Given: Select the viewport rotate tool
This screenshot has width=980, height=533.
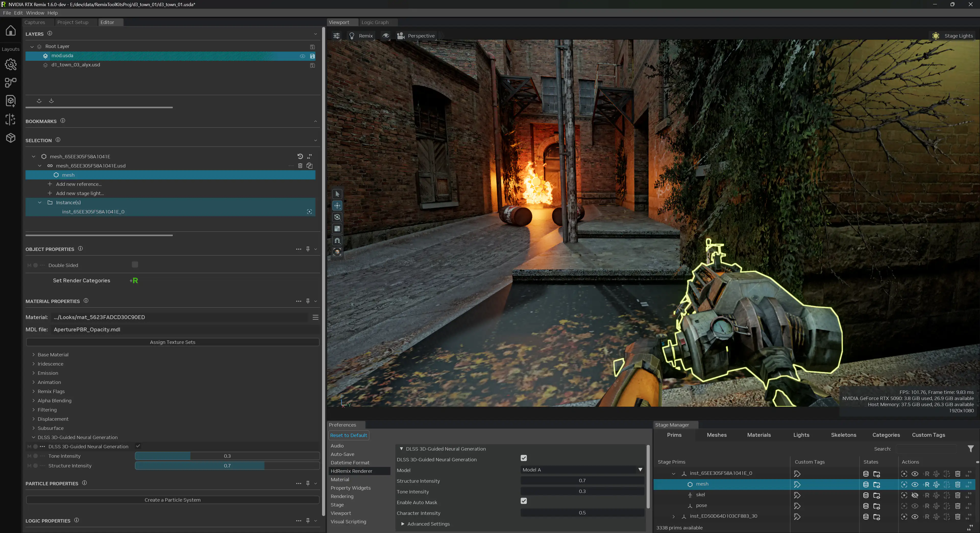Looking at the screenshot, I should click(337, 217).
